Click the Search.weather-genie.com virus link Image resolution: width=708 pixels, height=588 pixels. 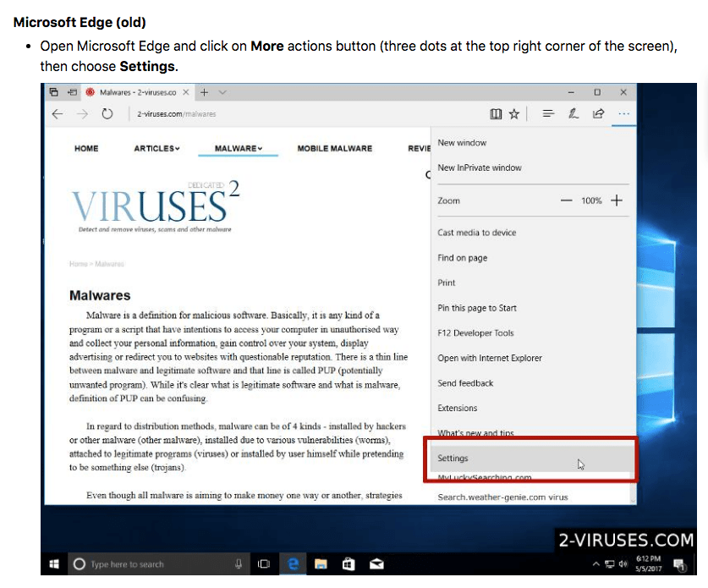coord(502,497)
